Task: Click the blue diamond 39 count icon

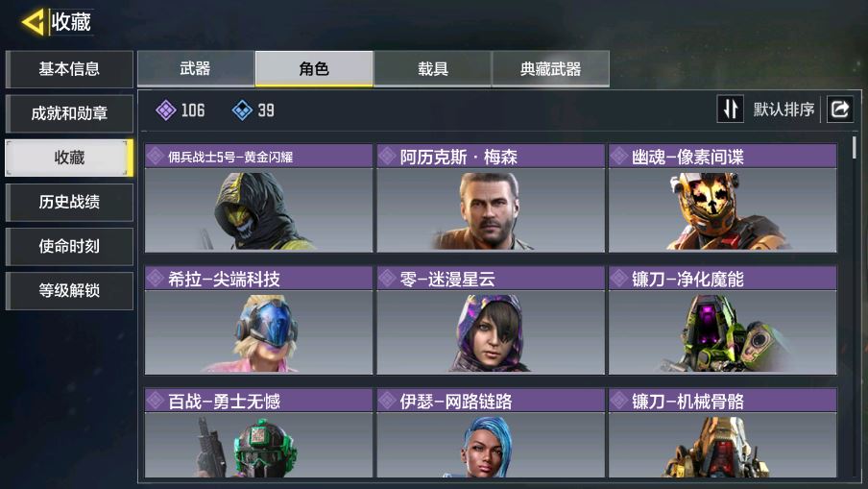Action: pos(242,110)
